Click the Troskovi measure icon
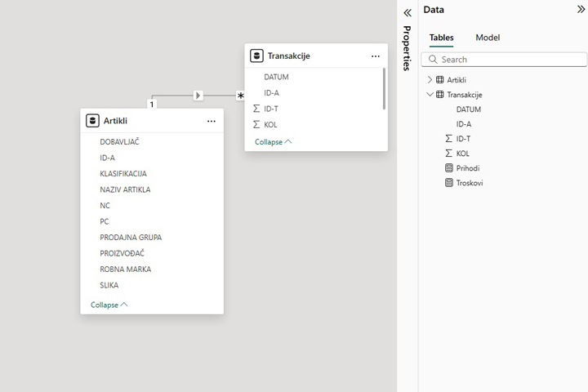The width and height of the screenshot is (588, 392). point(448,183)
